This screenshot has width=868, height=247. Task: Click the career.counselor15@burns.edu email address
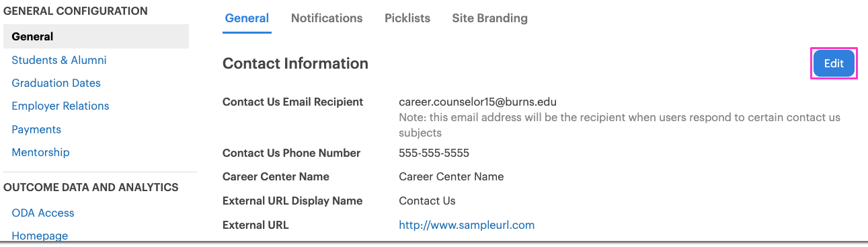click(477, 102)
